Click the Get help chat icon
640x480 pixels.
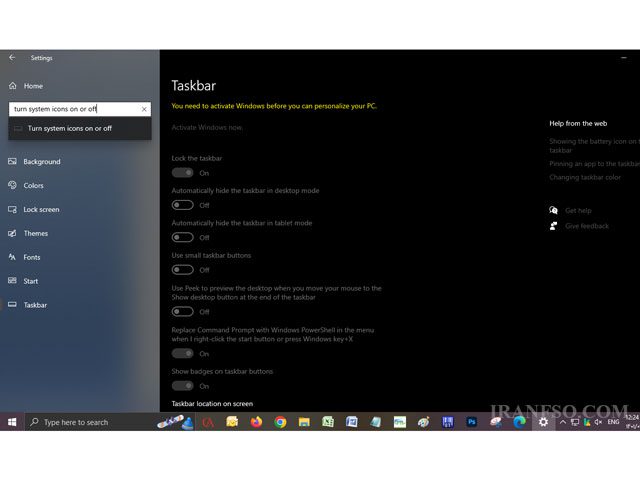coord(553,210)
